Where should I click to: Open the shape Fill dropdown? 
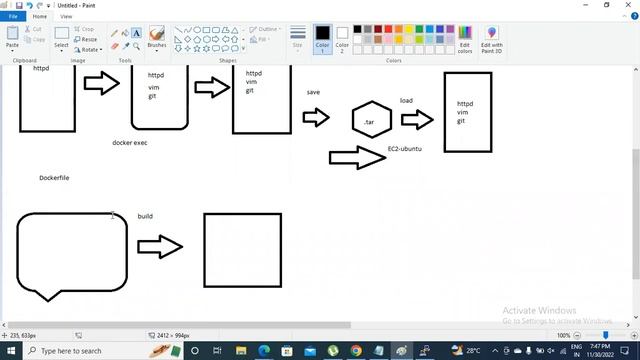[260, 39]
